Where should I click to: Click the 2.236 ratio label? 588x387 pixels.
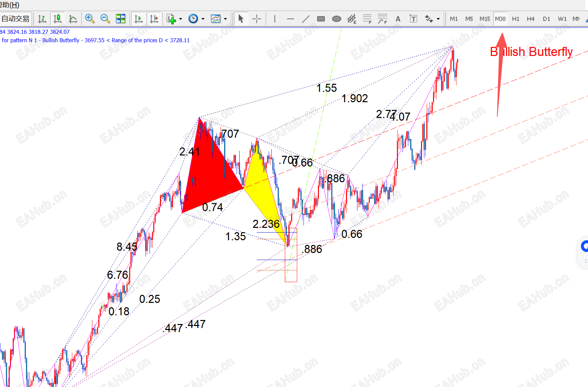[x=266, y=224]
